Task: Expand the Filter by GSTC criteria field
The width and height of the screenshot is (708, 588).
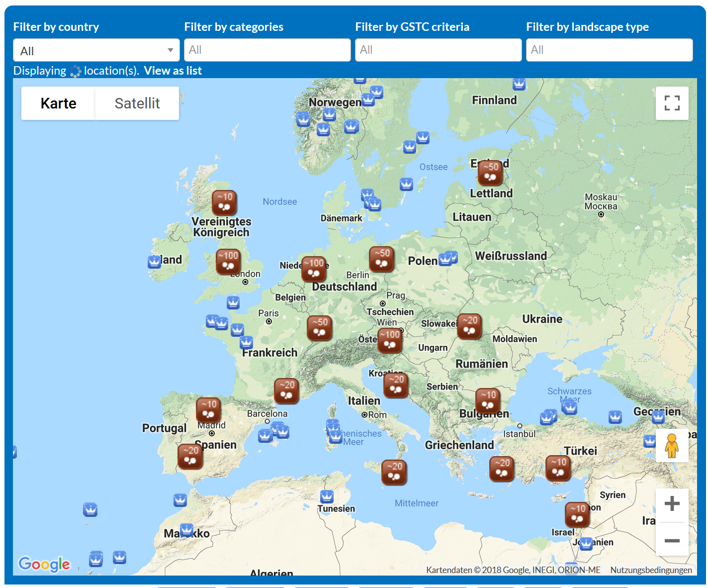Action: click(438, 50)
